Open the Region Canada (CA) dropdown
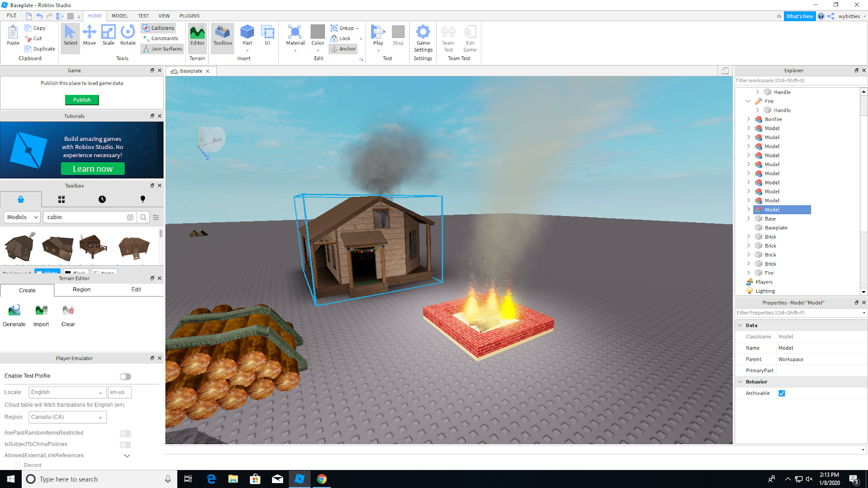Image resolution: width=868 pixels, height=488 pixels. (67, 417)
